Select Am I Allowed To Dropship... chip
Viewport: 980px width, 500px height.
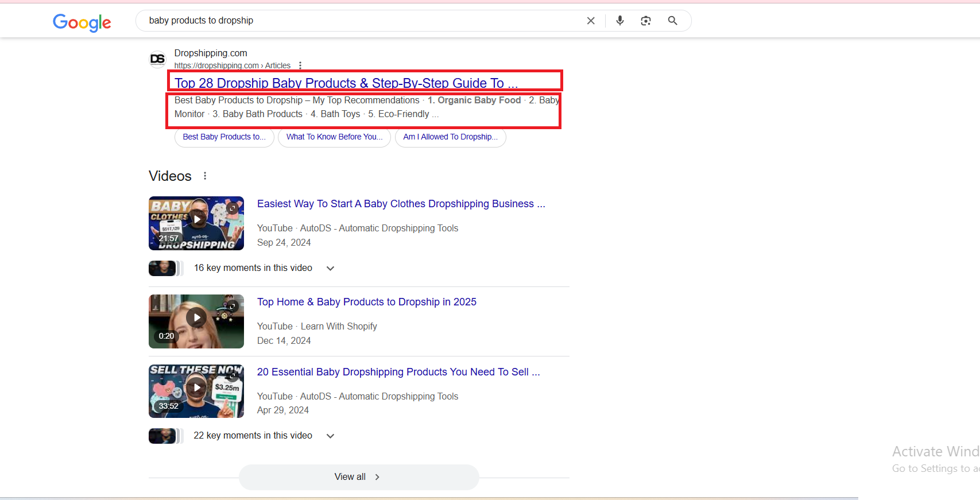[451, 137]
